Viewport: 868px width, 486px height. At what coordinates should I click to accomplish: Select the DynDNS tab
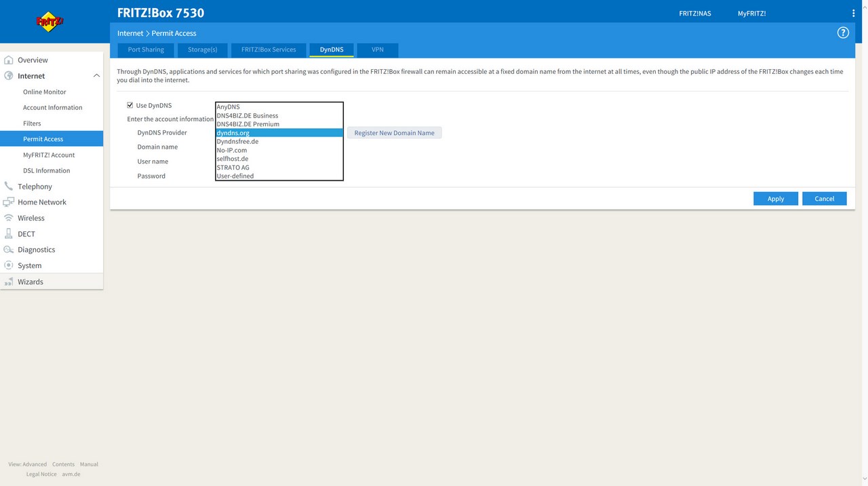[x=332, y=50]
